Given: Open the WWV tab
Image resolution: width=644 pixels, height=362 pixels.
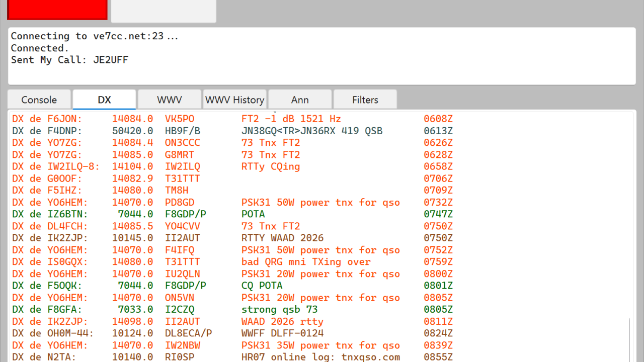Looking at the screenshot, I should tap(170, 100).
